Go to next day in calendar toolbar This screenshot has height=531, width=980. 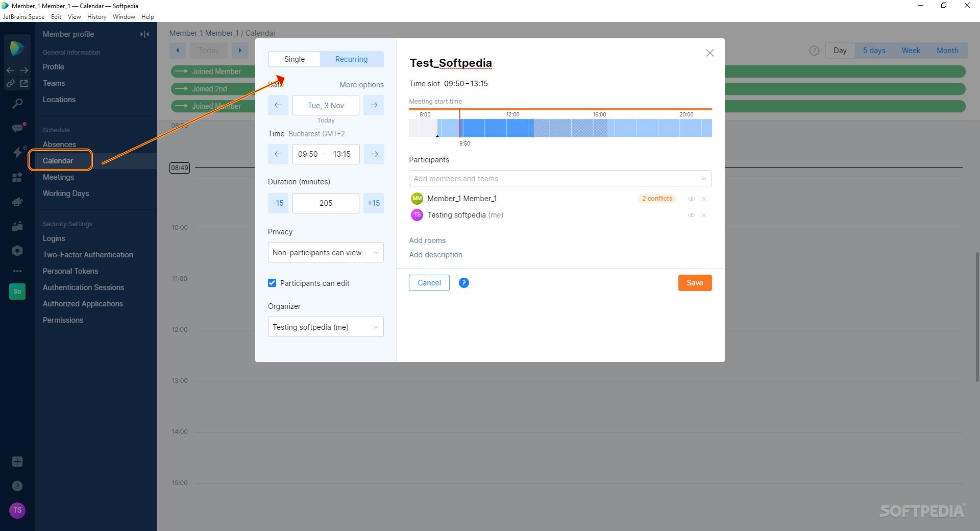tap(240, 51)
